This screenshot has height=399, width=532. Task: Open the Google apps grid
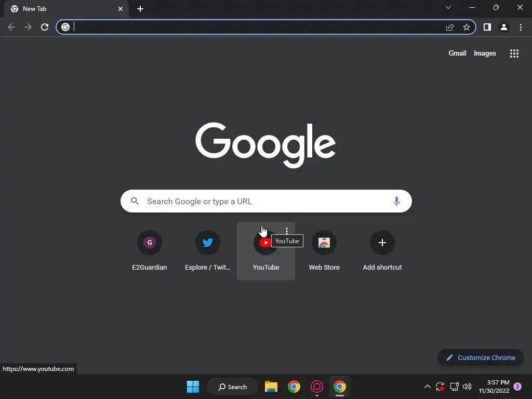[x=514, y=54]
